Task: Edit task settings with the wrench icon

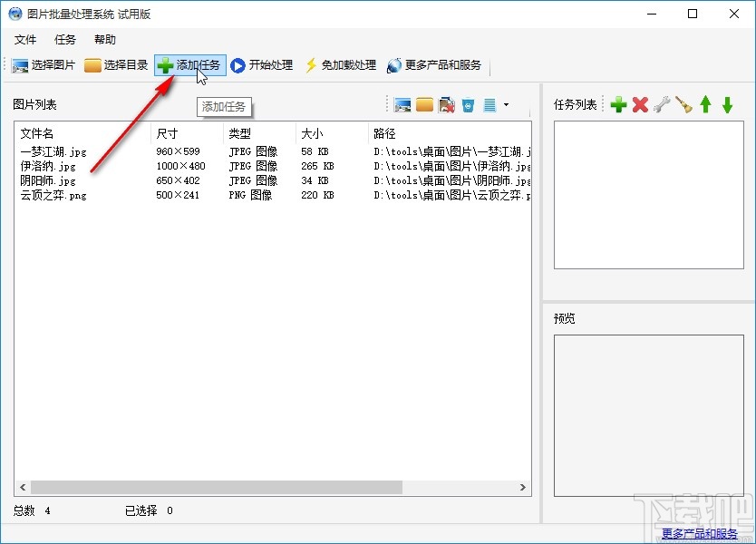Action: pos(661,104)
